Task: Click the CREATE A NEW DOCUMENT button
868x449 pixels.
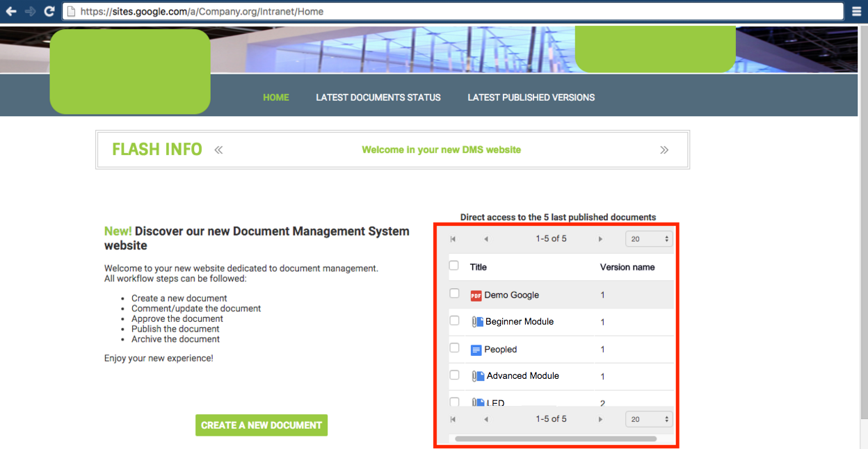Action: [x=262, y=425]
